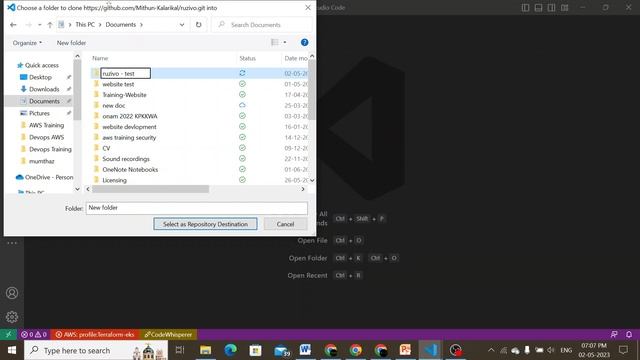Click Select as Repository Destination

(205, 224)
